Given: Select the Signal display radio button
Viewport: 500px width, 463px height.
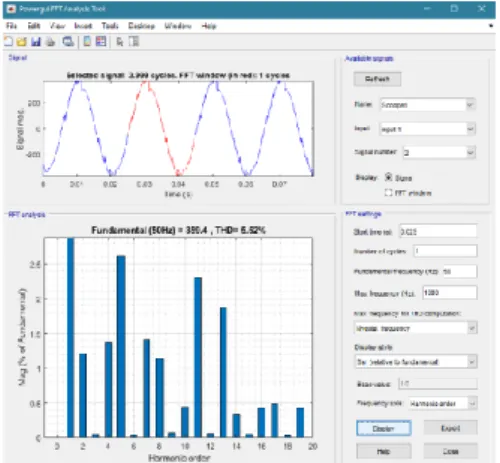Looking at the screenshot, I should click(388, 177).
